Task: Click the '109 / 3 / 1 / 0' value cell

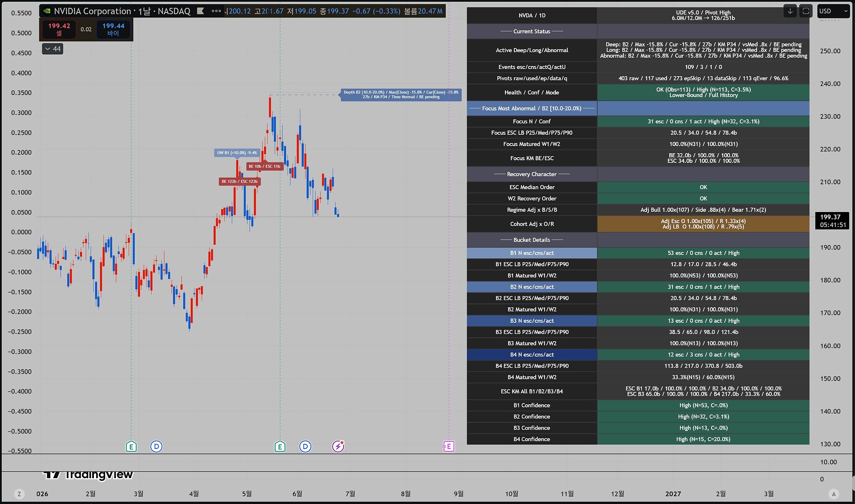Action: click(703, 67)
